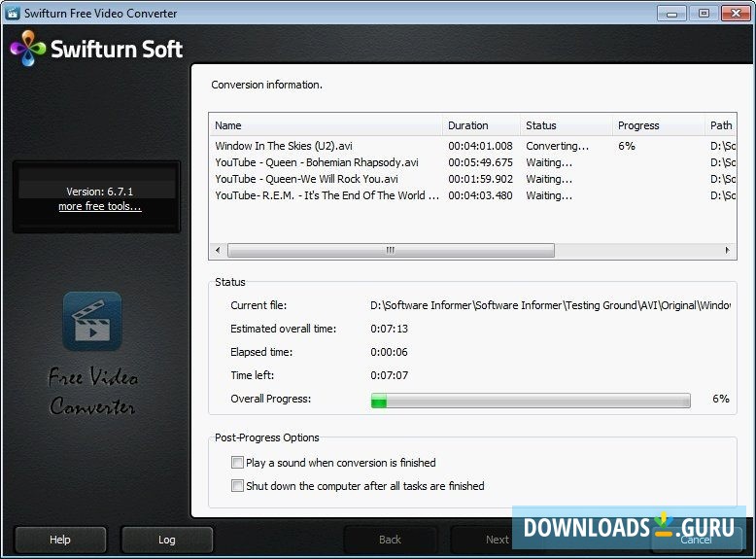This screenshot has width=756, height=559.
Task: Minimize the Swifturn Free Video Converter window
Action: click(671, 14)
